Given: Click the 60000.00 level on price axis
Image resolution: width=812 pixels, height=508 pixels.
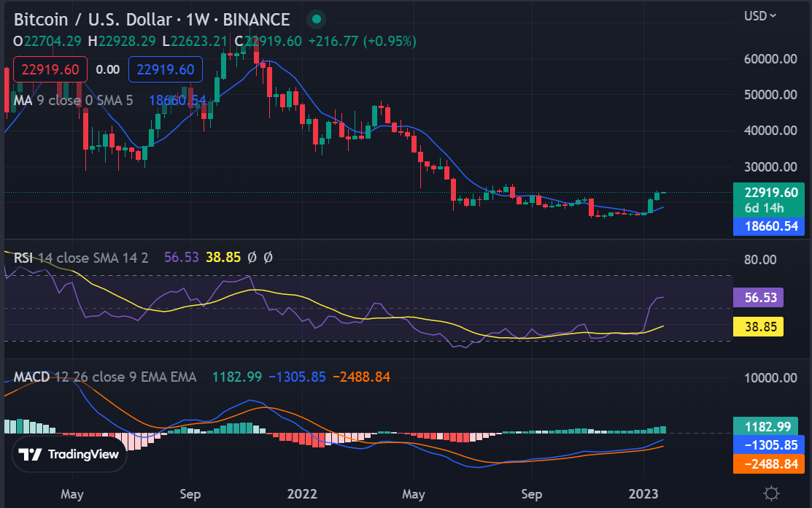Looking at the screenshot, I should click(770, 59).
